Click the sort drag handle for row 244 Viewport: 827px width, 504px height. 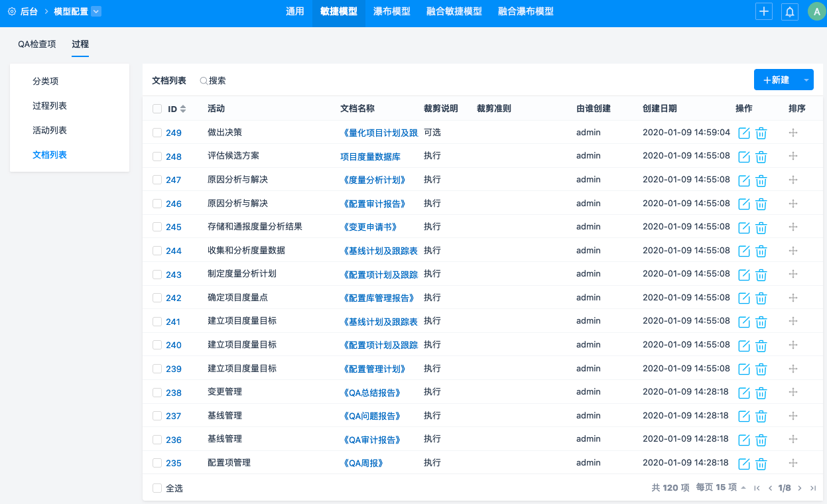pos(793,251)
